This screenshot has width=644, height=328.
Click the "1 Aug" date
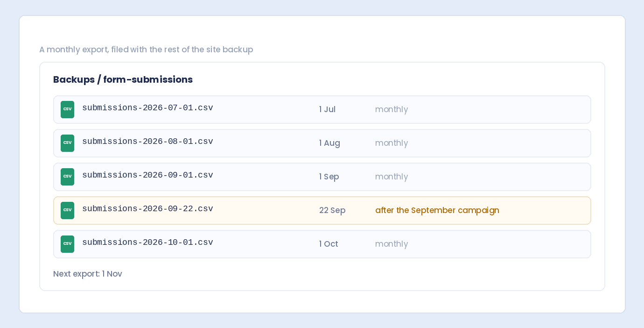point(329,143)
